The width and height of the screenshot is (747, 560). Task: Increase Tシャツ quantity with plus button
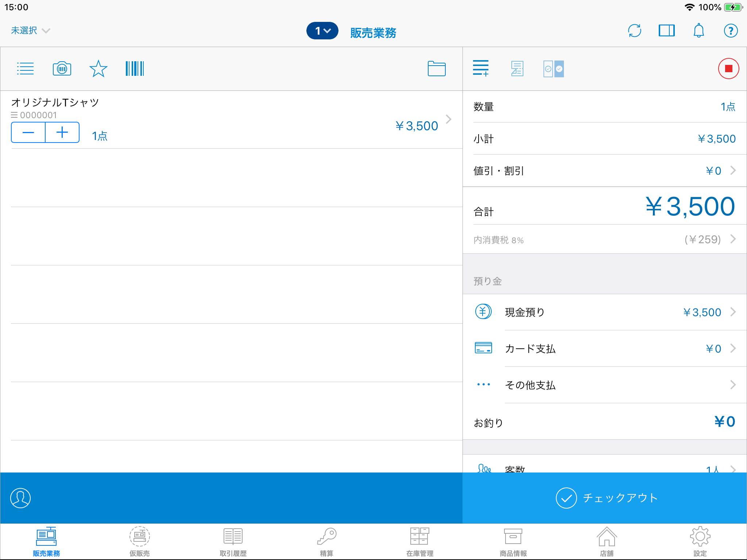point(62,132)
